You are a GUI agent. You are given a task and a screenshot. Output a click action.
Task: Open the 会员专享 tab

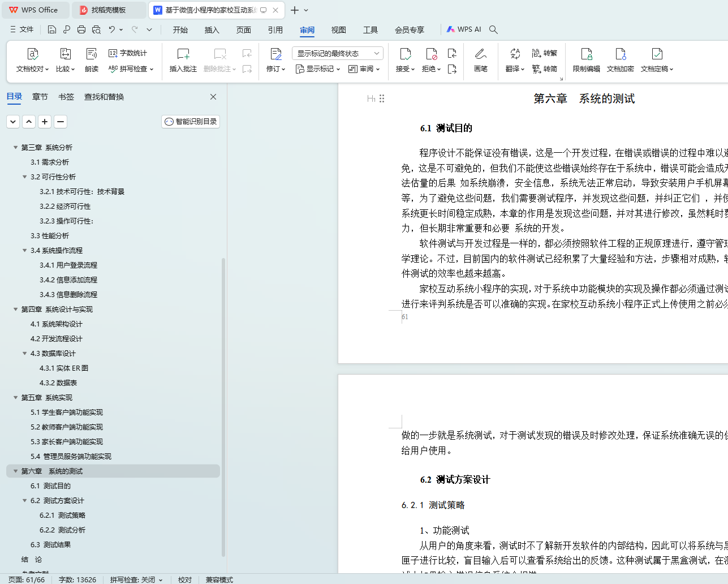(410, 30)
